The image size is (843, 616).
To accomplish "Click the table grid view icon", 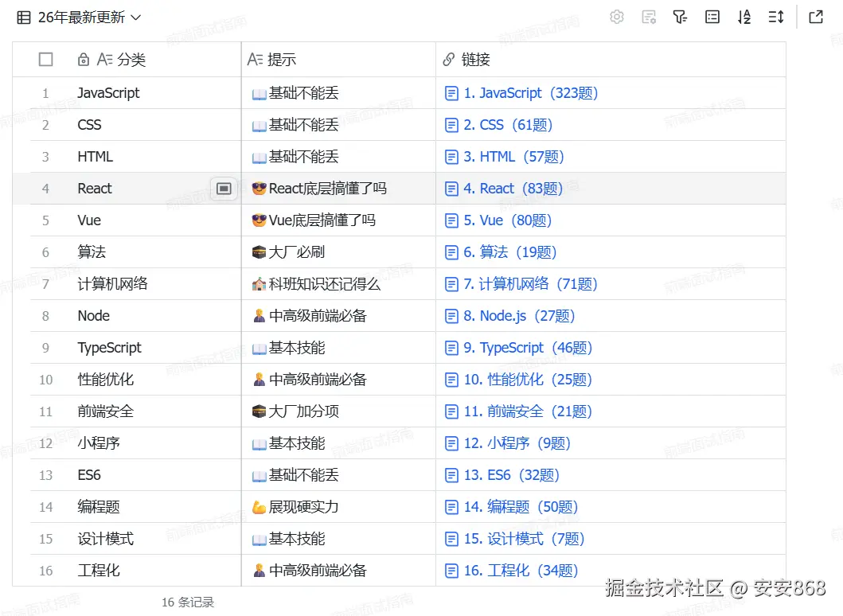I will pyautogui.click(x=24, y=18).
